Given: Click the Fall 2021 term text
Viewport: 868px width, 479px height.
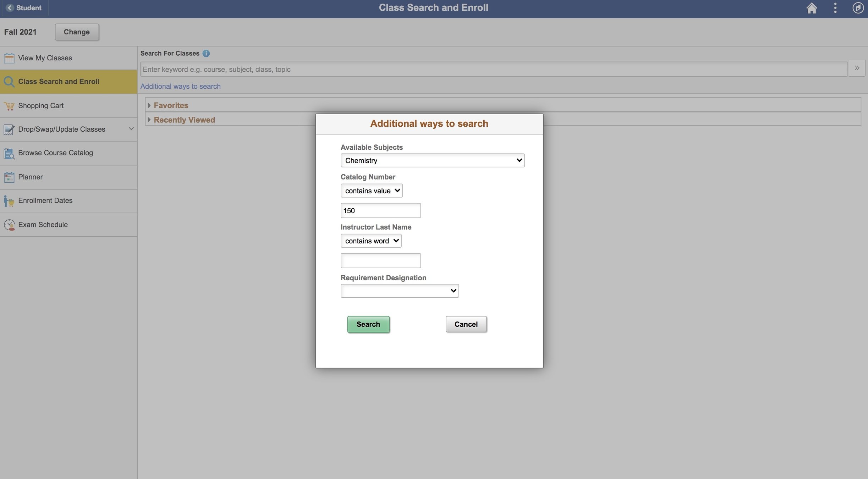Looking at the screenshot, I should click(20, 32).
